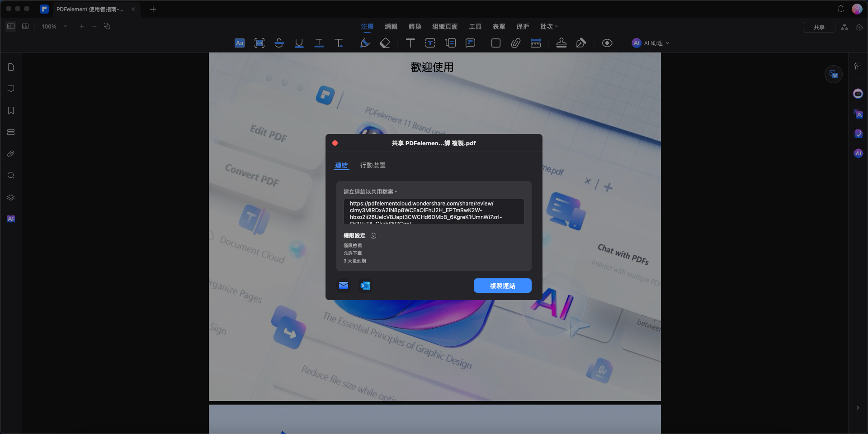868x434 pixels.
Task: Click the stamp tool icon
Action: [x=561, y=43]
